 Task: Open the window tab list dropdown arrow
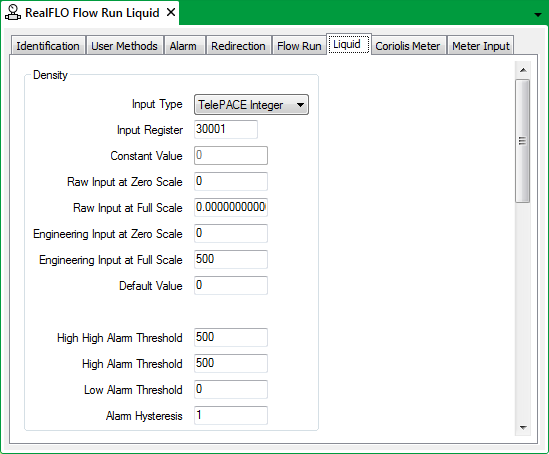click(x=538, y=15)
